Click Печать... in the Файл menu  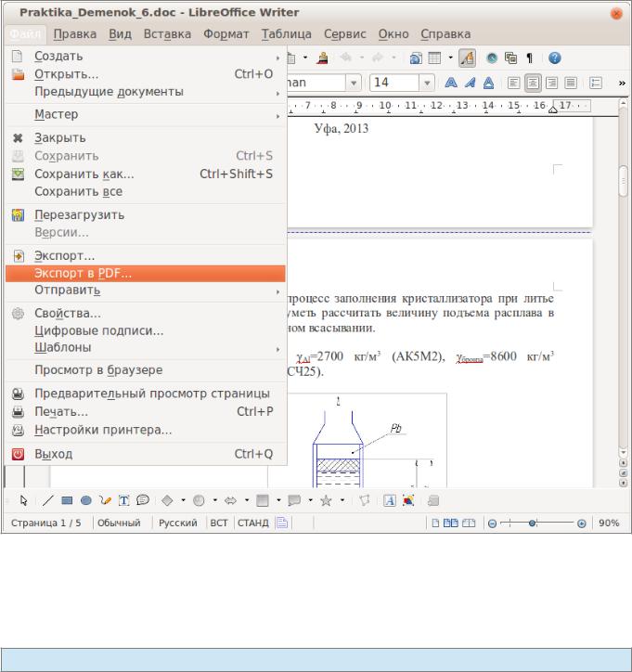pos(146,411)
